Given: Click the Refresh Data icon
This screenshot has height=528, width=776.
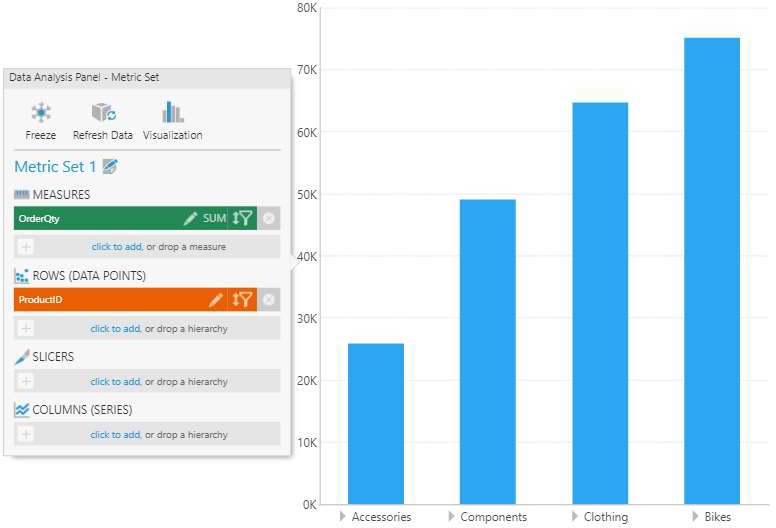Looking at the screenshot, I should (x=103, y=113).
